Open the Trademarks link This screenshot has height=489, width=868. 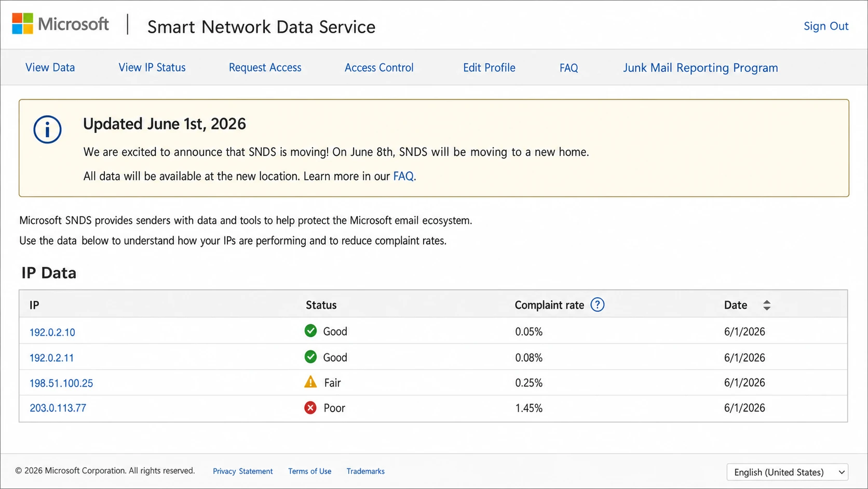[365, 471]
